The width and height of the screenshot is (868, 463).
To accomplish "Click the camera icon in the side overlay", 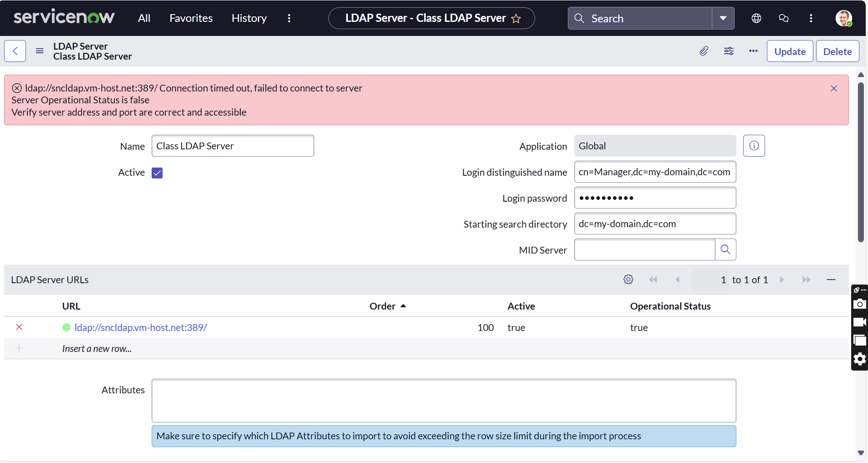I will point(860,304).
